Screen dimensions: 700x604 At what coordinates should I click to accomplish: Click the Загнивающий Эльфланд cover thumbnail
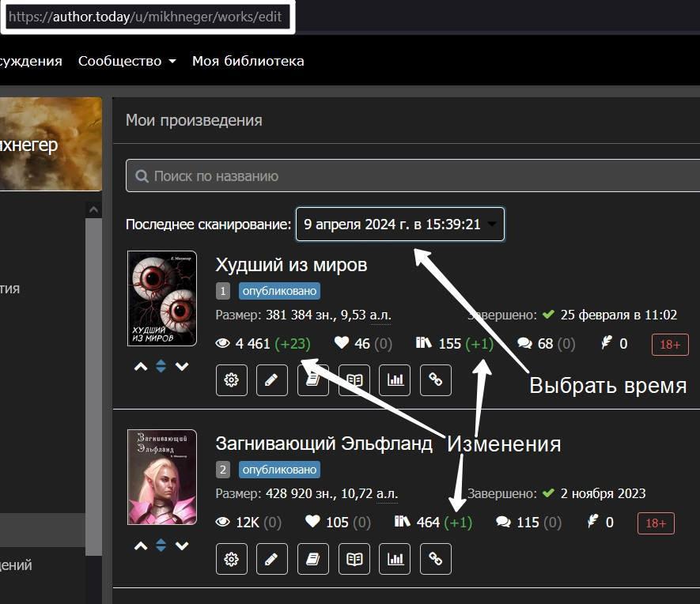[x=162, y=478]
